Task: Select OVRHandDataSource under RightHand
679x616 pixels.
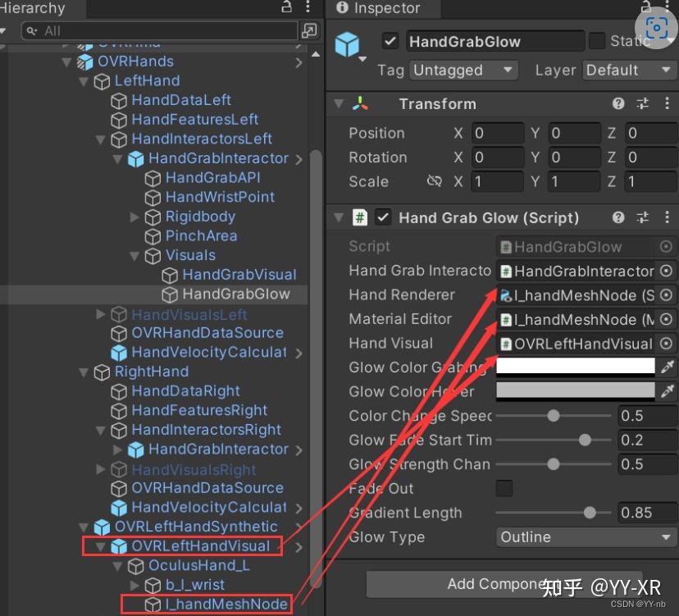Action: point(207,488)
